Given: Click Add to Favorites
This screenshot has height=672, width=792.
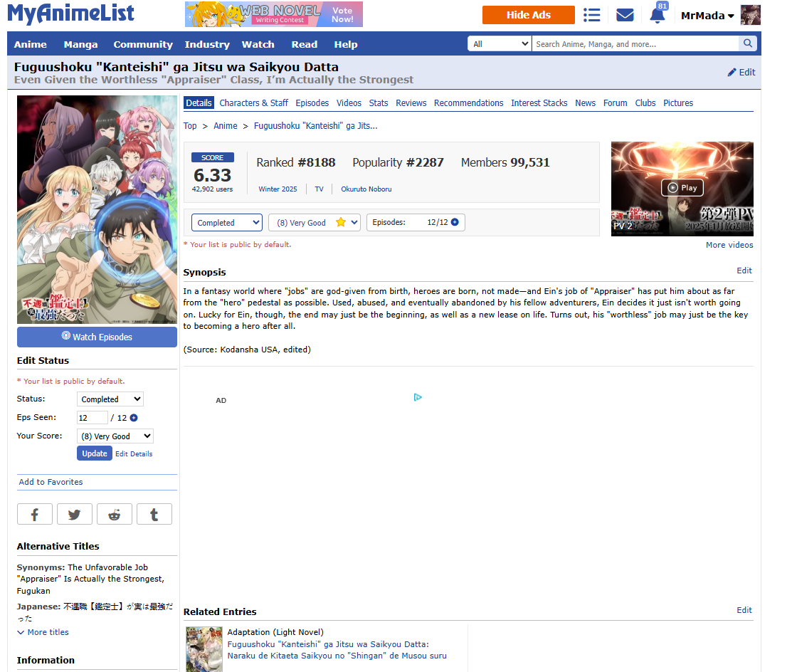Looking at the screenshot, I should pyautogui.click(x=51, y=482).
